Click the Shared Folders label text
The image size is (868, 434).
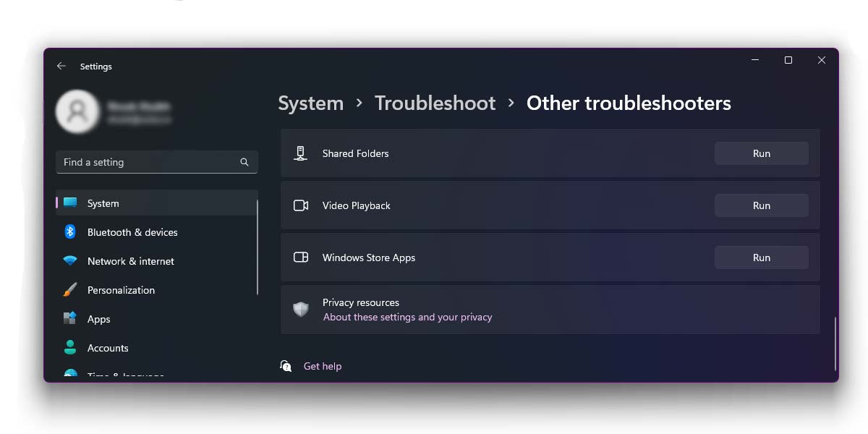click(x=356, y=153)
